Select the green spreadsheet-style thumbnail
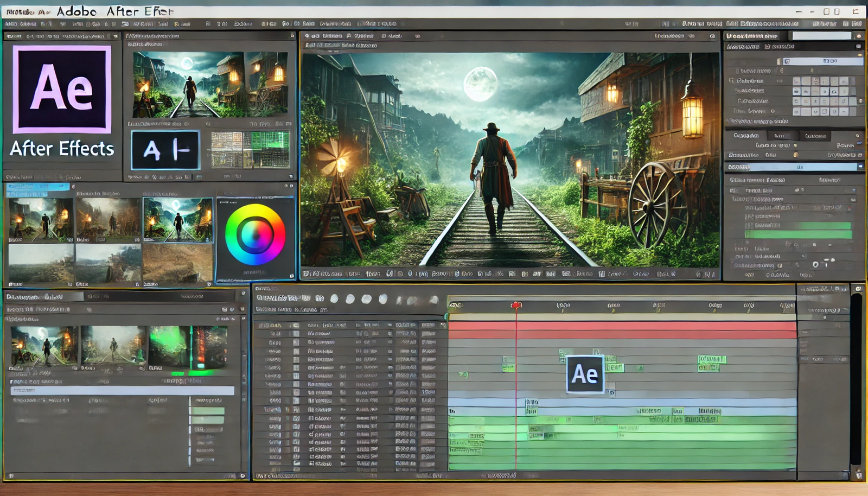This screenshot has height=496, width=868. 250,150
